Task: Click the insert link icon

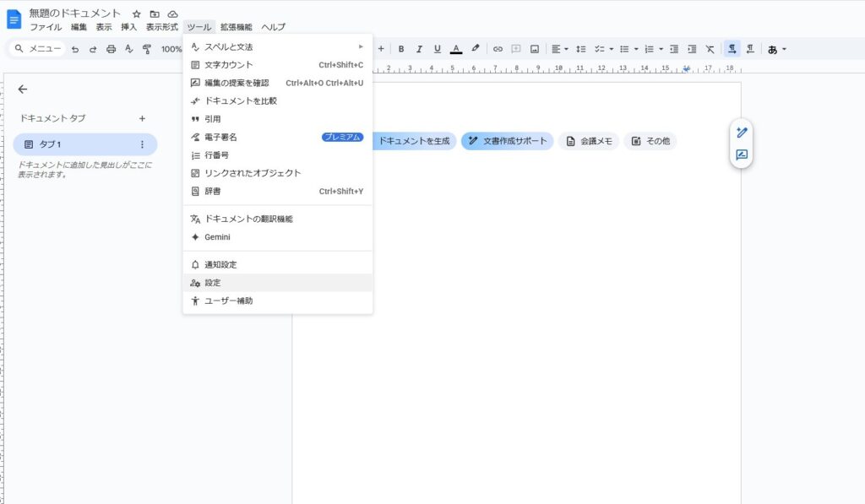Action: click(498, 49)
